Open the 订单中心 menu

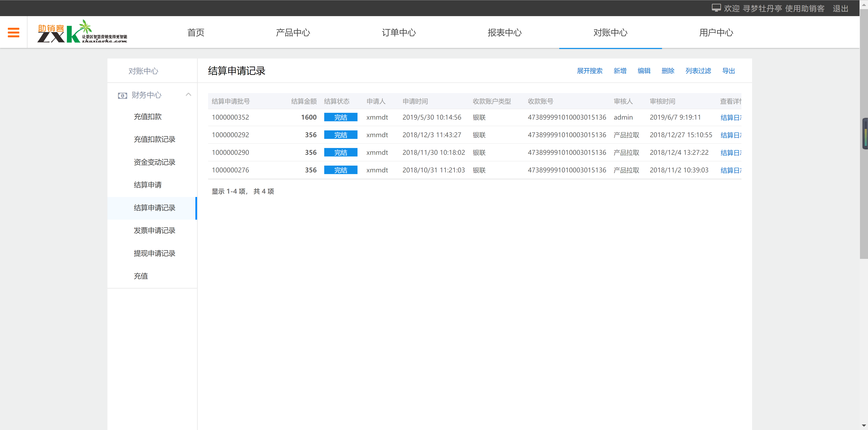click(x=399, y=33)
